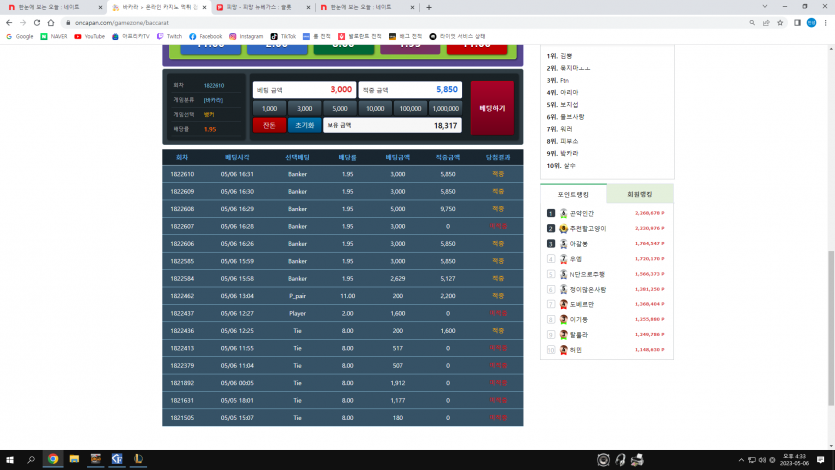The height and width of the screenshot is (470, 835).
Task: Show hidden system tray icons
Action: [x=741, y=460]
